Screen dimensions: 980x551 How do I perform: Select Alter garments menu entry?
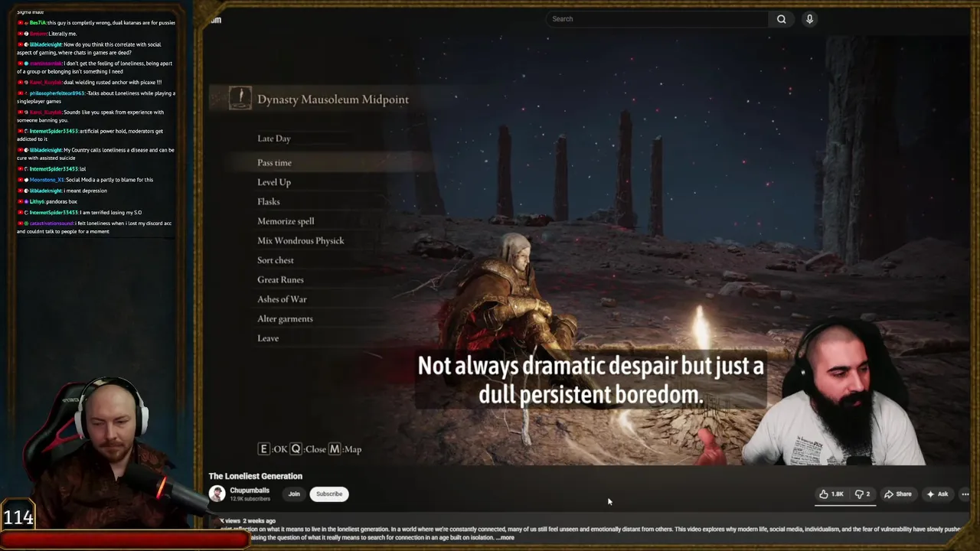(x=285, y=318)
